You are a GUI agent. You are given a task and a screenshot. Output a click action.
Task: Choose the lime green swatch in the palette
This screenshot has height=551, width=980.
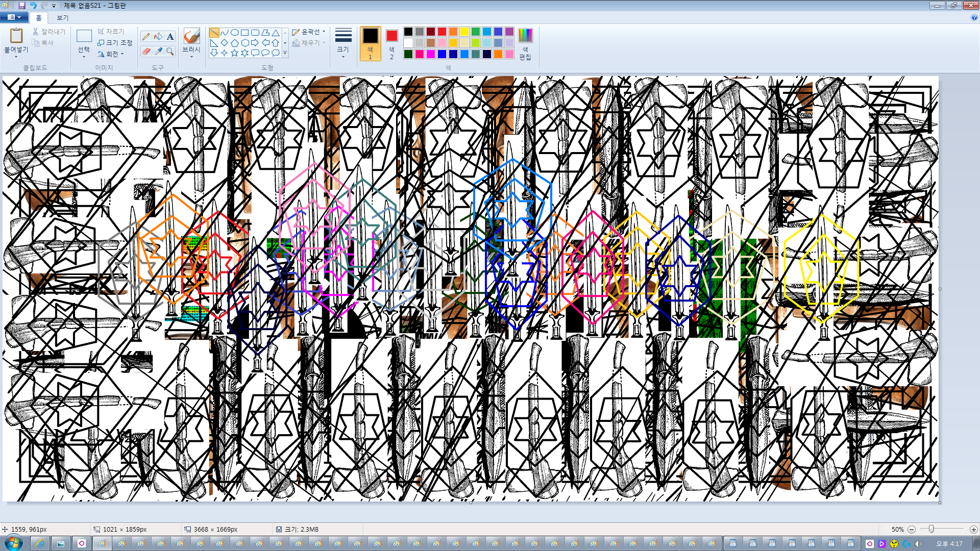[x=476, y=43]
